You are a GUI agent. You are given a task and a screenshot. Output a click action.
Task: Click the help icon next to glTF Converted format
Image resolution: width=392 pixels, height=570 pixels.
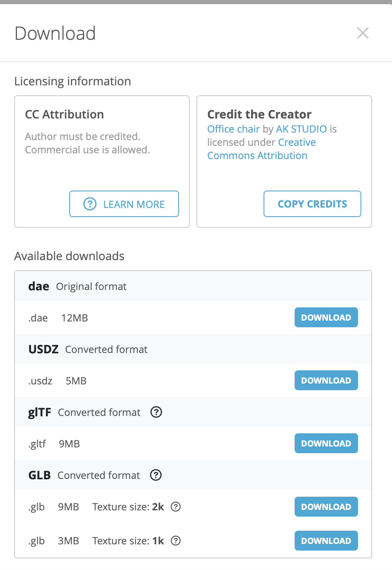tap(156, 412)
